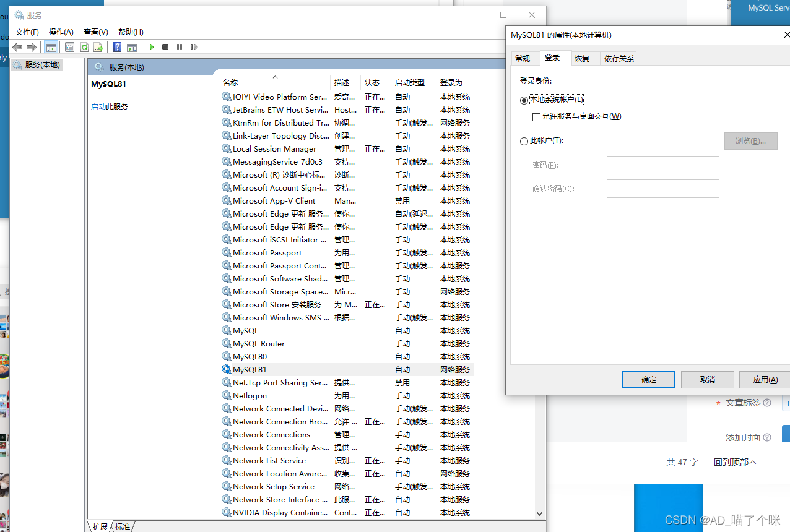The height and width of the screenshot is (532, 790).
Task: Select the 此帐户 radio button
Action: coord(523,140)
